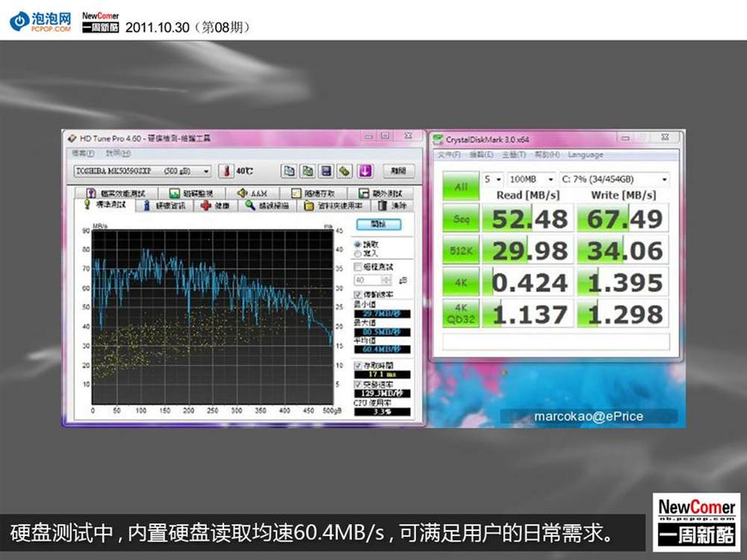Open the 幫助(H) menu in CrystalDiskMark
This screenshot has height=560, width=747.
click(547, 155)
